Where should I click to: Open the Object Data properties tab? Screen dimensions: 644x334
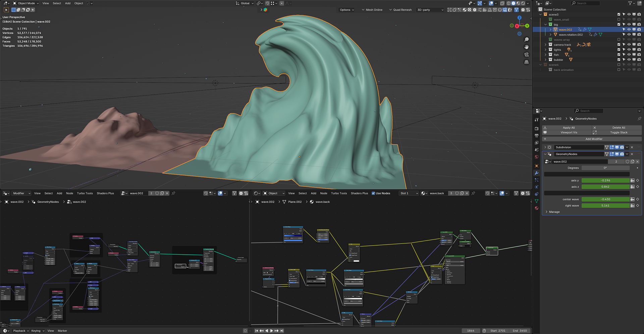pos(536,201)
